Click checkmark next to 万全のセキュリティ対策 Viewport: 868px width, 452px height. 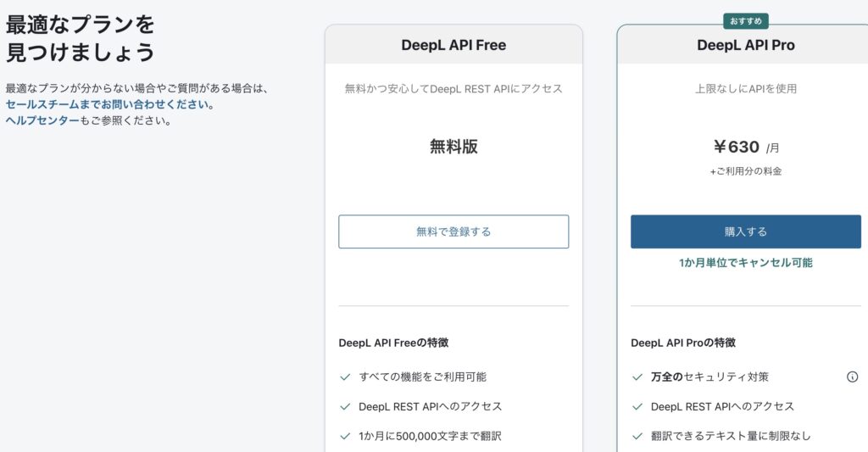pyautogui.click(x=637, y=377)
